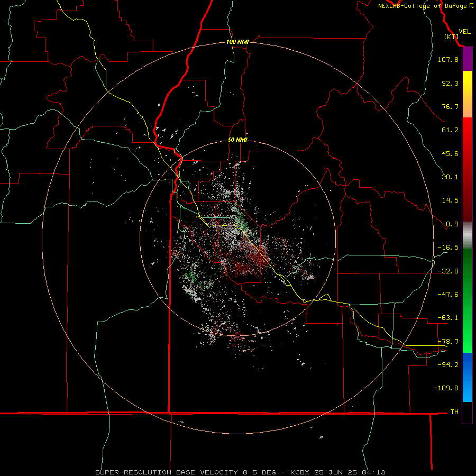Click the green segment of the color bar

coord(467,300)
